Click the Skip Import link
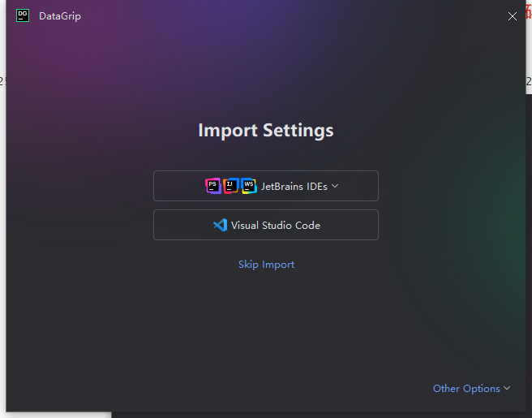532x418 pixels. pos(266,265)
